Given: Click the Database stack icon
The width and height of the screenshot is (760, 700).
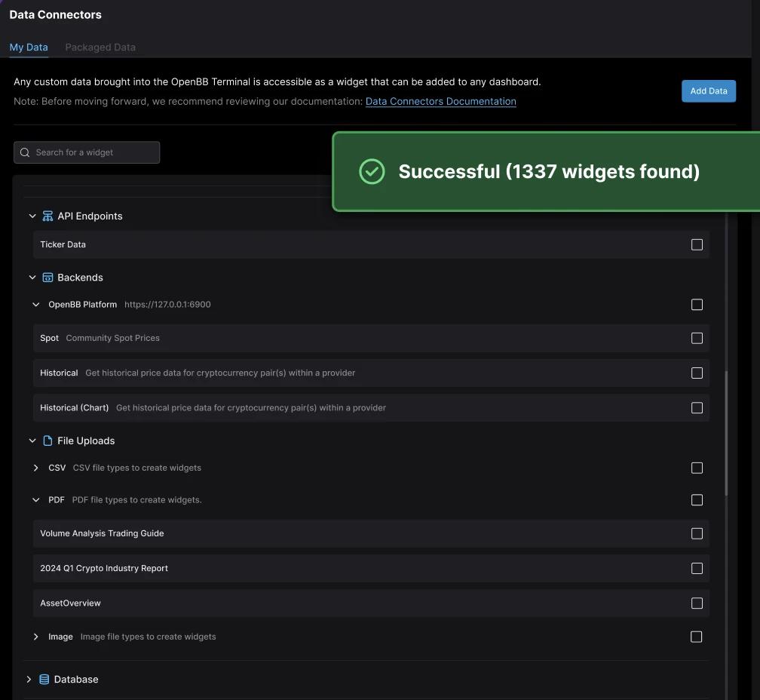Looking at the screenshot, I should click(x=44, y=680).
